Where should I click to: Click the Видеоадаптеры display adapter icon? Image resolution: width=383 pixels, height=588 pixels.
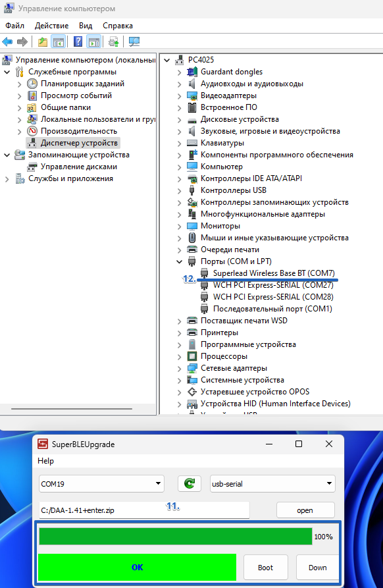click(192, 95)
